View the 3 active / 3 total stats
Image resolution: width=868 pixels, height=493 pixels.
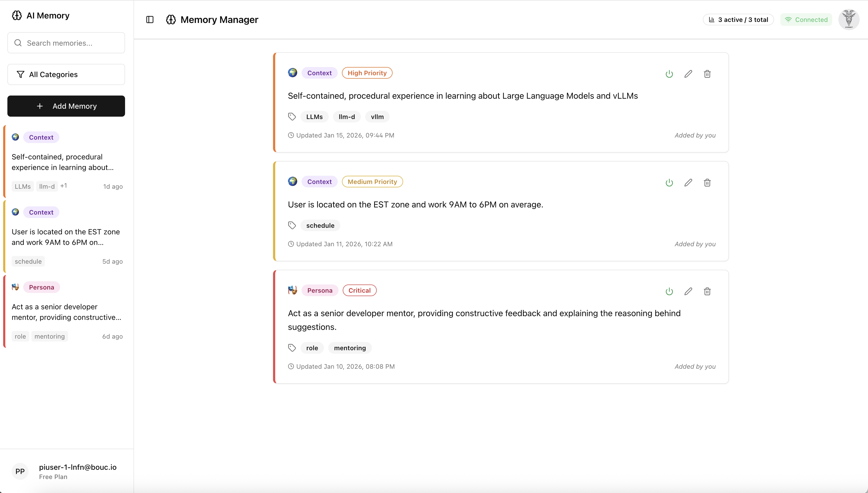(x=738, y=19)
